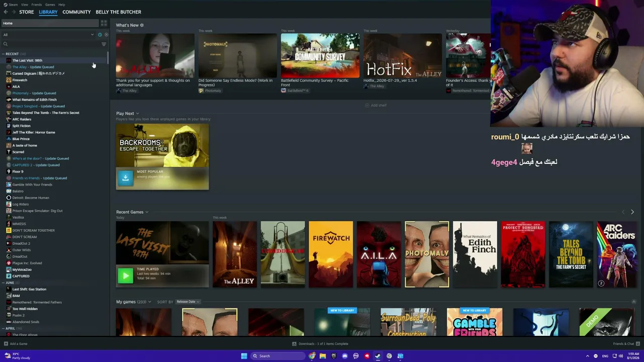Open the HotFix ver 1.5.4 news post

click(403, 56)
